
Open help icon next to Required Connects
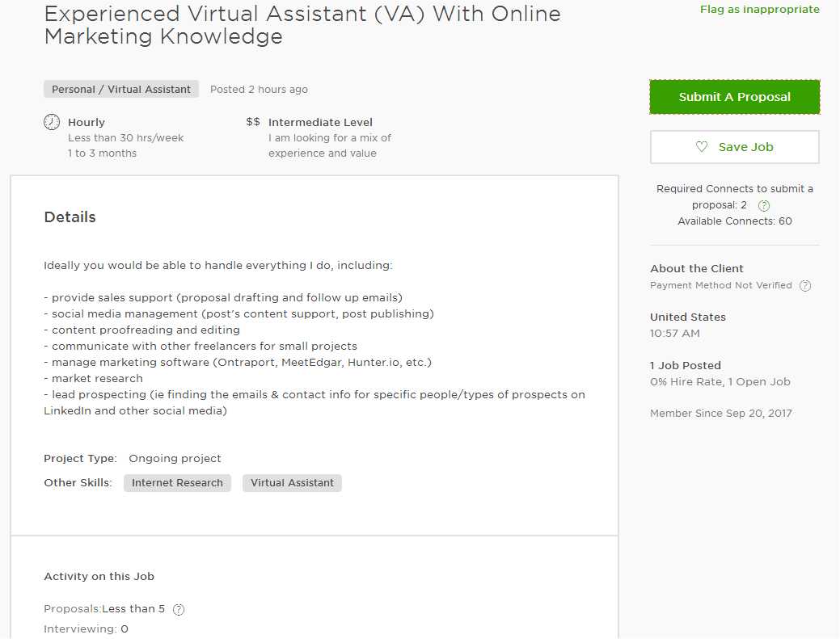tap(764, 205)
